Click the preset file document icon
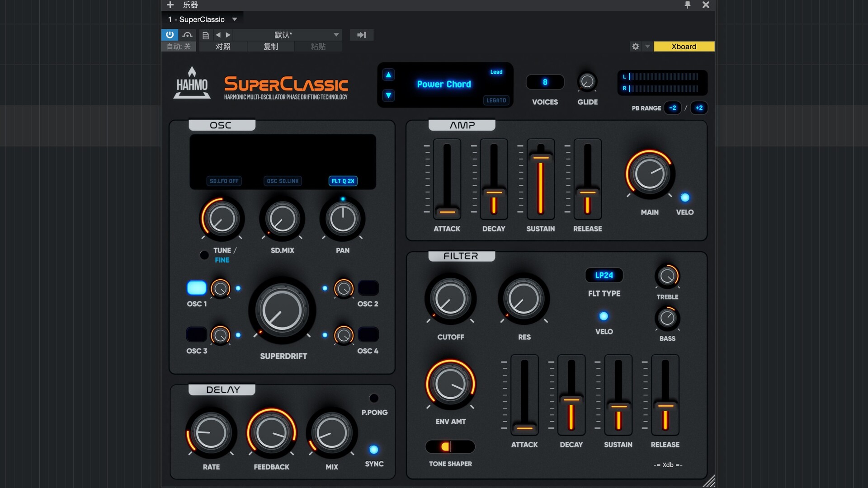This screenshot has width=868, height=488. pyautogui.click(x=205, y=35)
